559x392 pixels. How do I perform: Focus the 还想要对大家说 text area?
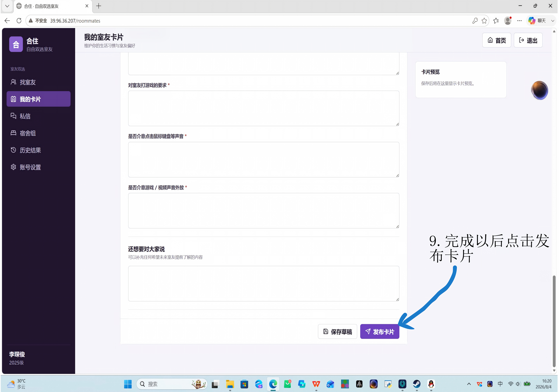click(x=264, y=284)
